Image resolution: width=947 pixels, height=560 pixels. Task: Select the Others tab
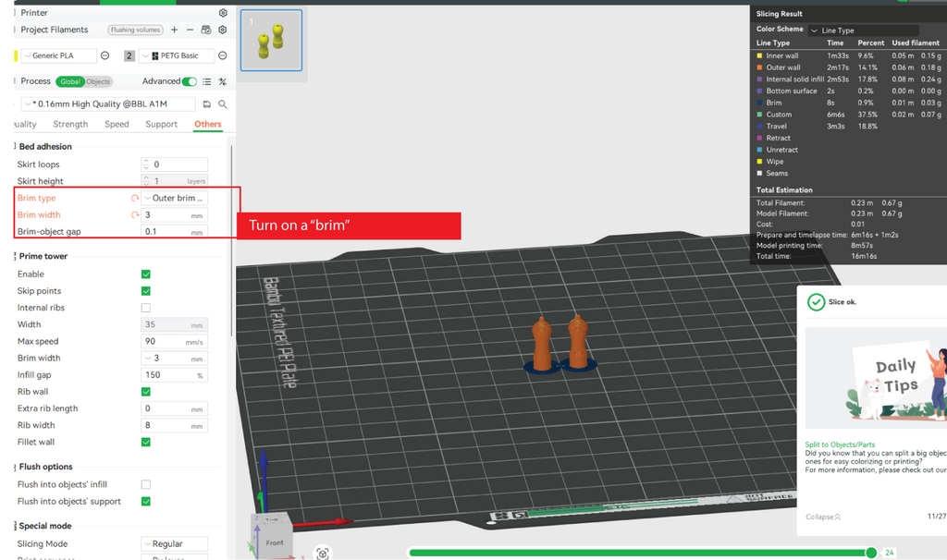[x=208, y=125]
